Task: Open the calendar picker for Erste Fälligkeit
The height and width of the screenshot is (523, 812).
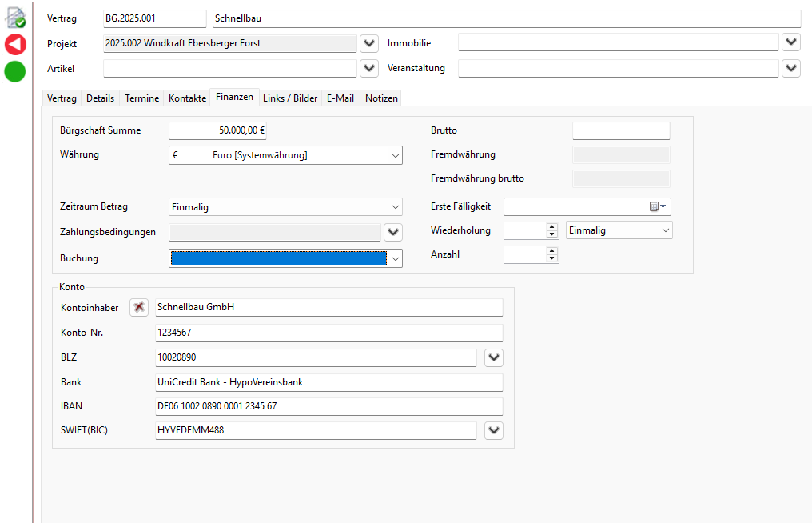Action: tap(658, 206)
